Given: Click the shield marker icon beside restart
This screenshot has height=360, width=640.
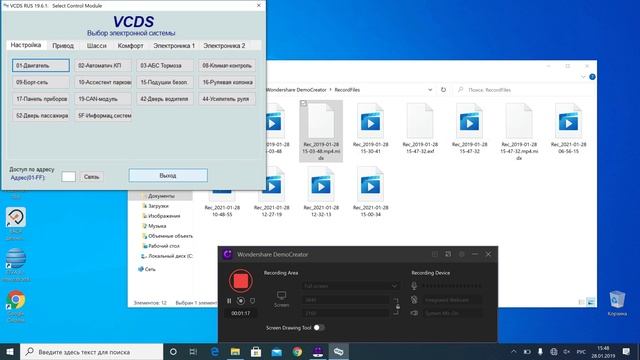Looking at the screenshot, I should [x=253, y=301].
